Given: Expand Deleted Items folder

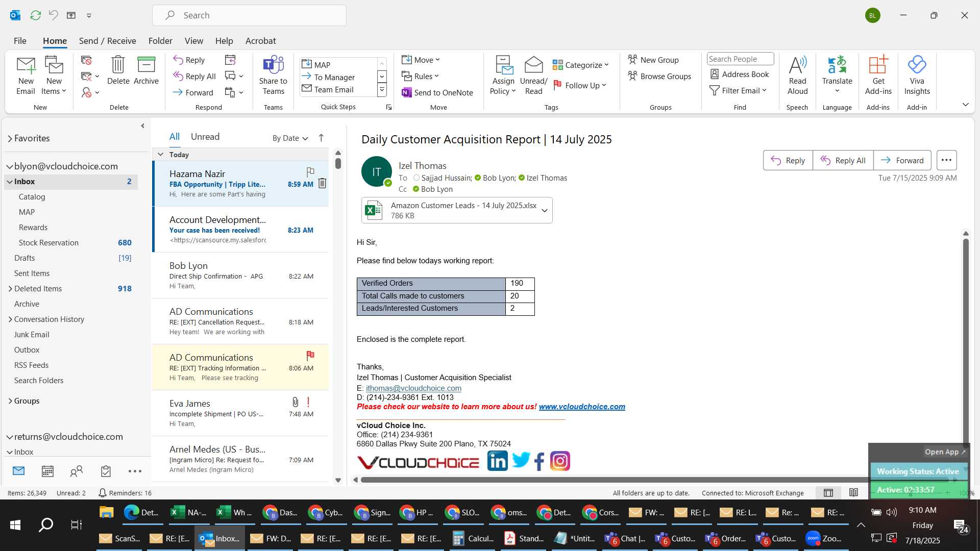Looking at the screenshot, I should [x=10, y=289].
